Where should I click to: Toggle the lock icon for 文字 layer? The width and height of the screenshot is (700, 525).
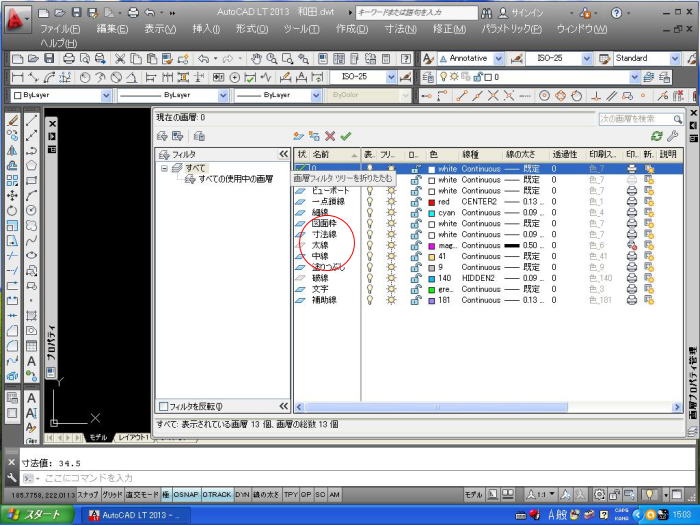point(416,289)
